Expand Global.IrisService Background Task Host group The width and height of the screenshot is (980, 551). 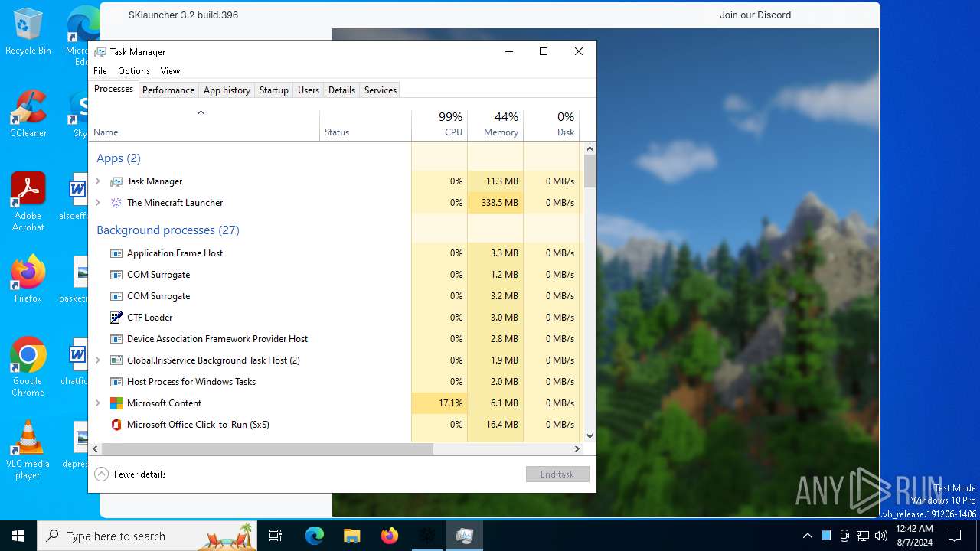(x=98, y=360)
